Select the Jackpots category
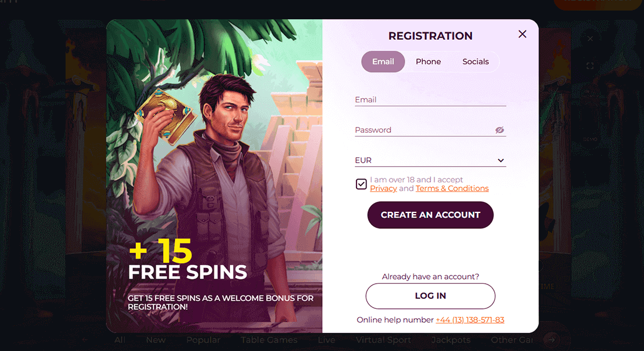Screen dimensions: 644x351 (451, 340)
